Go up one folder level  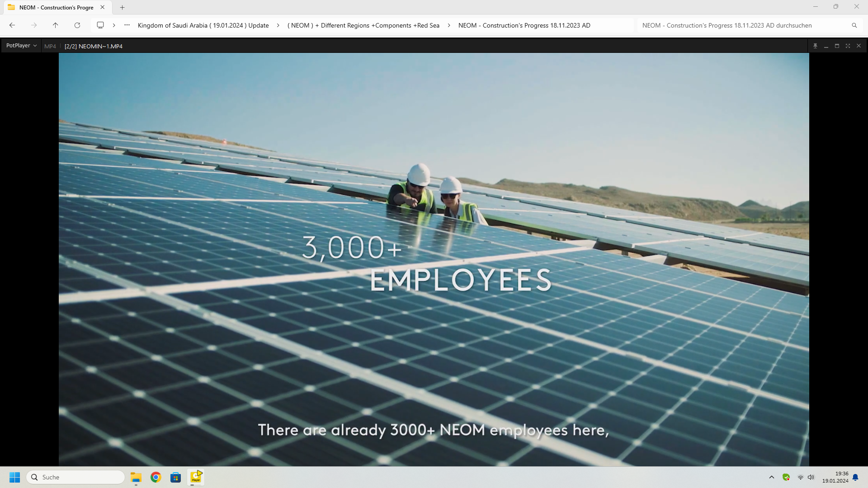[55, 25]
